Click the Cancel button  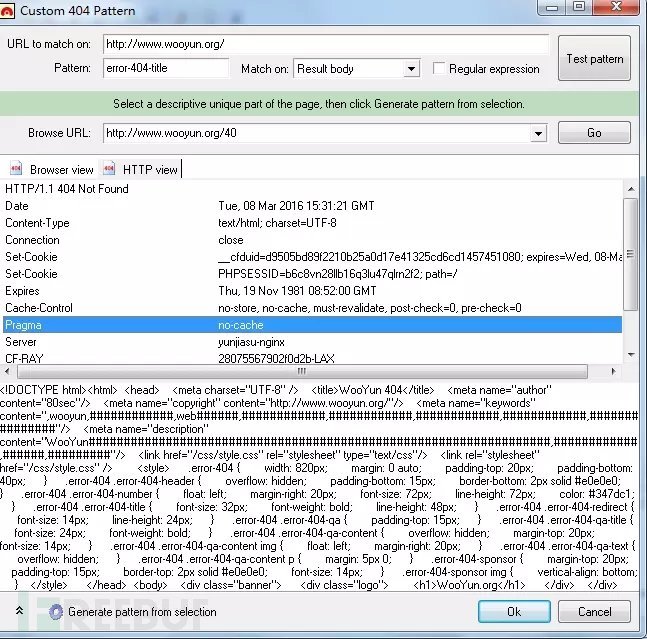pos(594,611)
